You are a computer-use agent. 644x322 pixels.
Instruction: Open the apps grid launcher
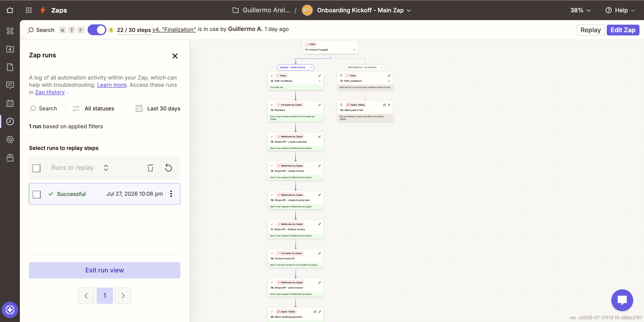(29, 10)
